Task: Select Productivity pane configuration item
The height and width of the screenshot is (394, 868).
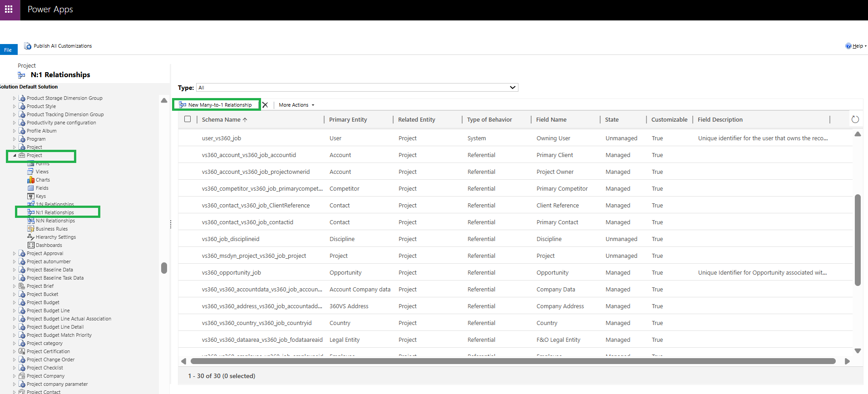Action: [61, 123]
